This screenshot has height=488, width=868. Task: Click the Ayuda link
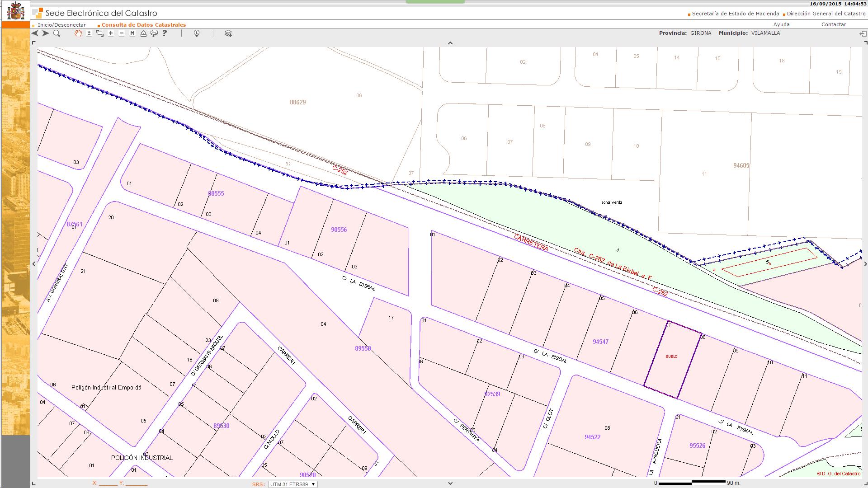781,24
